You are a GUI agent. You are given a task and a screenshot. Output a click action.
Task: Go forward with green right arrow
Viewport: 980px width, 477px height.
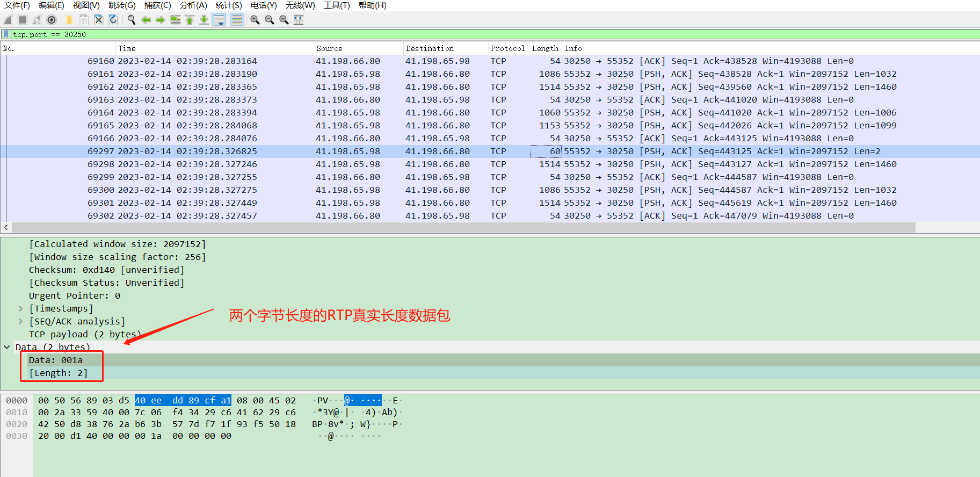pyautogui.click(x=160, y=20)
